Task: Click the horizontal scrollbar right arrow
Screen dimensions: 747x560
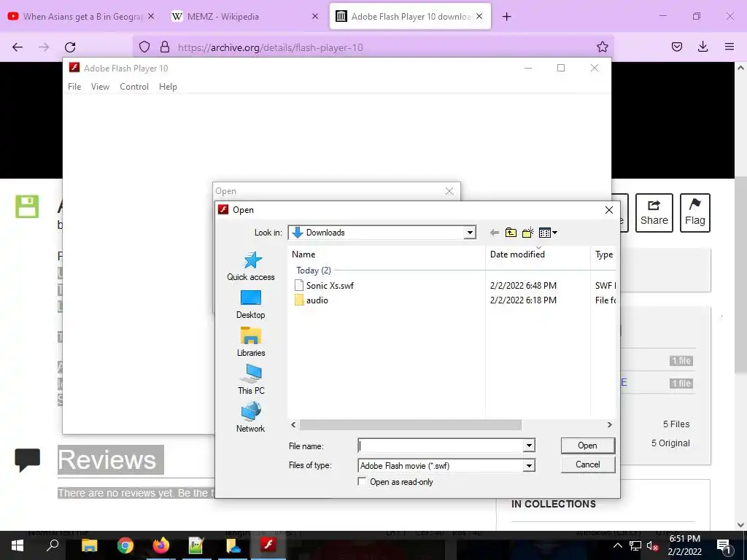Action: pyautogui.click(x=609, y=424)
